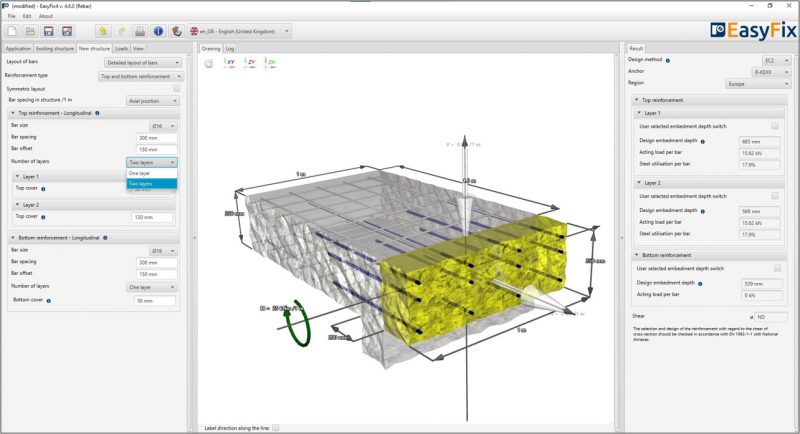Viewport: 800px width, 434px height.
Task: Open the Layout of bars dropdown
Action: coord(143,63)
